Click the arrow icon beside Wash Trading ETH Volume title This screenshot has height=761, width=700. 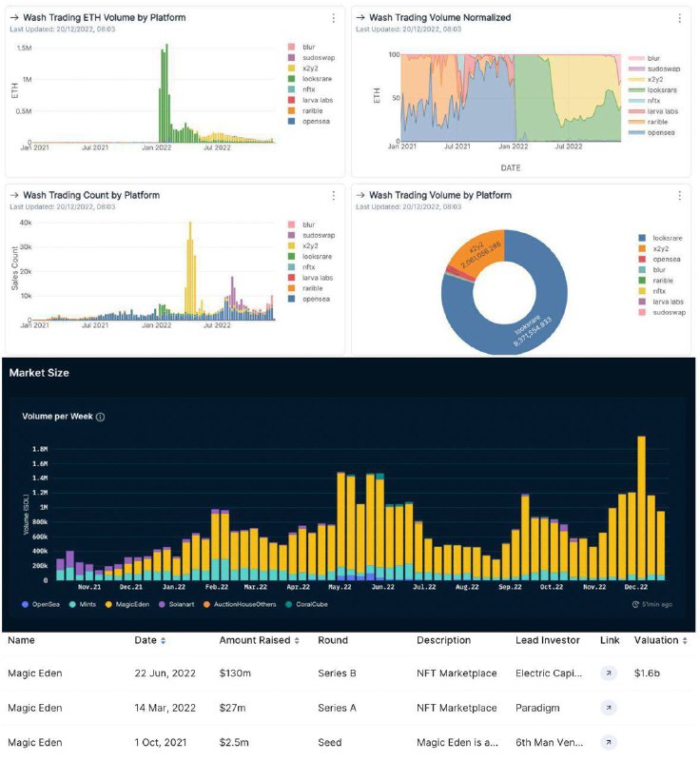point(14,17)
